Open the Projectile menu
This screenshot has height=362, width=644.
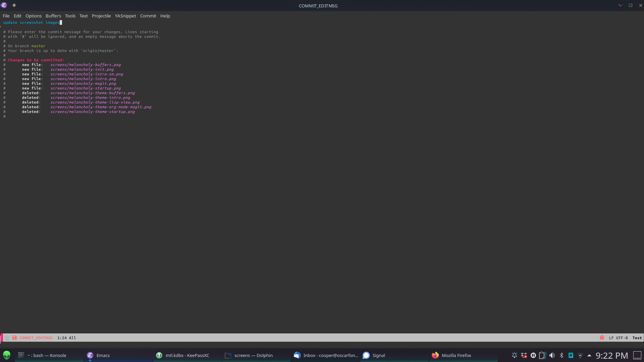[101, 16]
